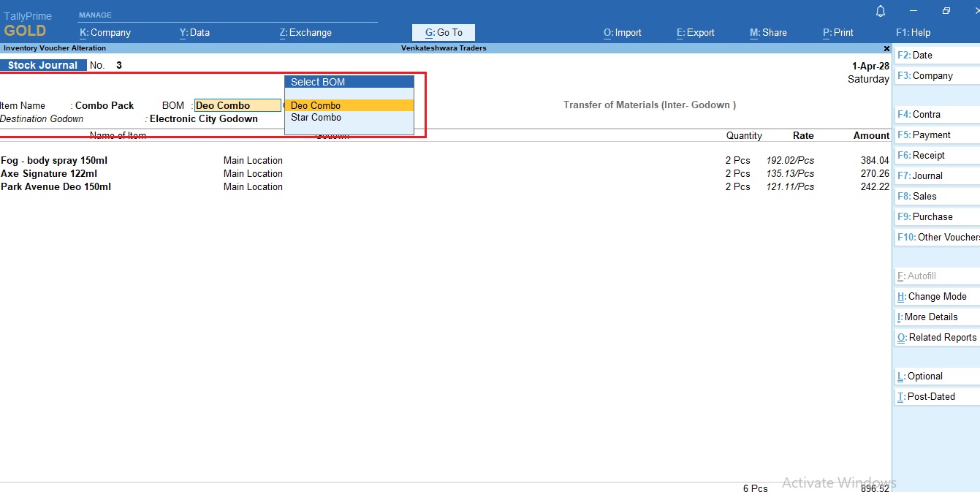Click O: Import
This screenshot has height=492, width=980.
[x=622, y=32]
